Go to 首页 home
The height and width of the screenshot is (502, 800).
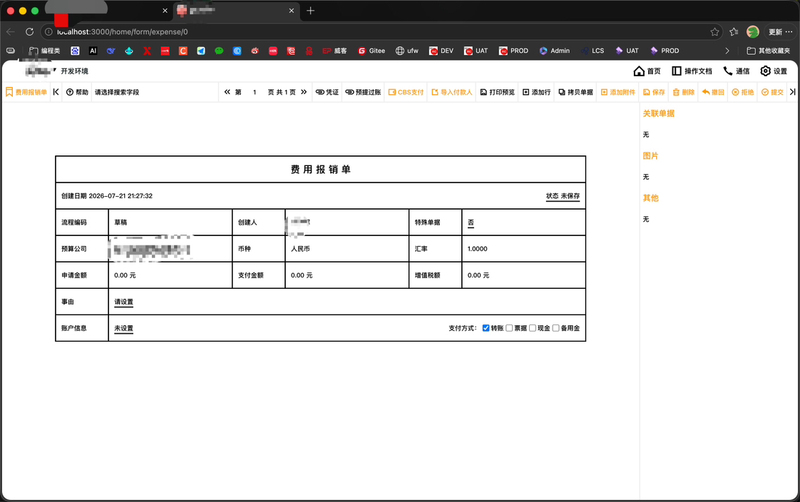pyautogui.click(x=647, y=71)
